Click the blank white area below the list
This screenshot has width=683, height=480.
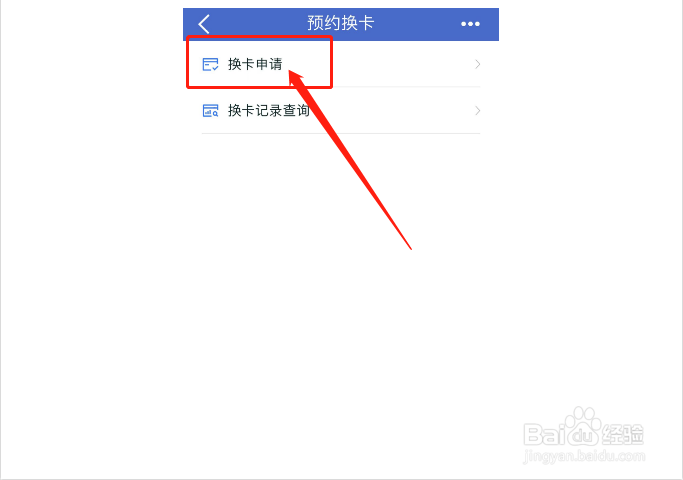[x=341, y=327]
